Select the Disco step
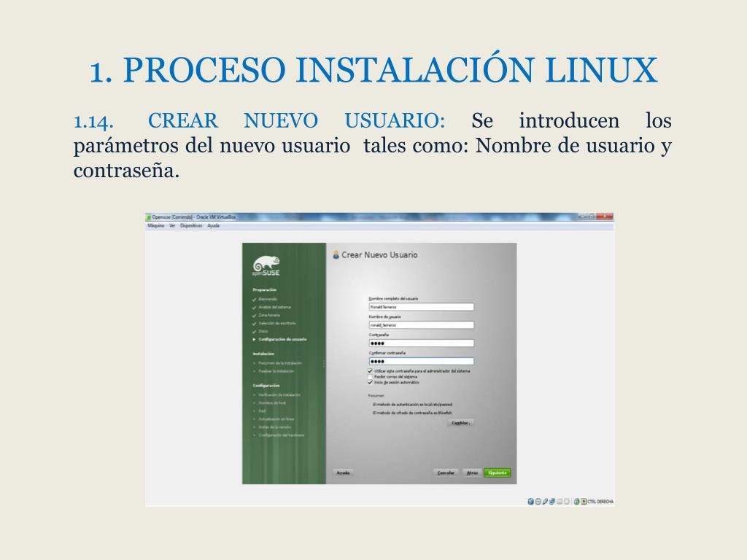 coord(263,332)
